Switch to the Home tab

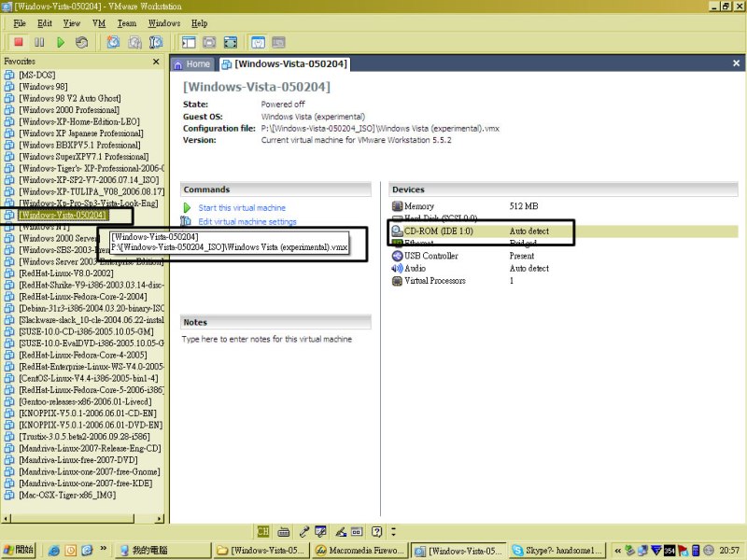(192, 63)
